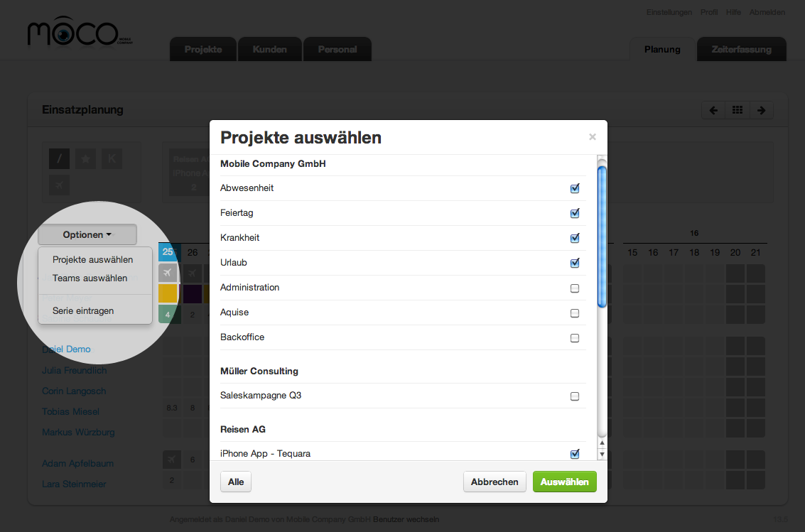805x532 pixels.
Task: Click the next period arrow icon
Action: [761, 110]
